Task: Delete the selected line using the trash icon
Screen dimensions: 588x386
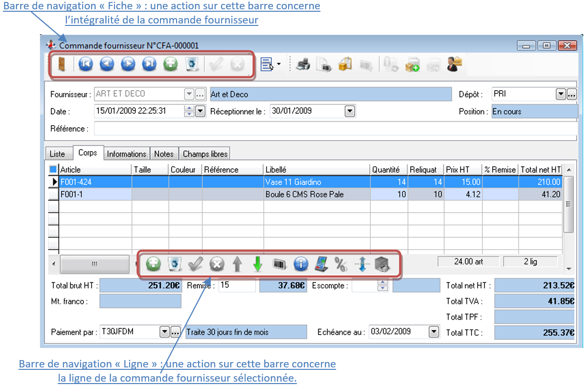Action: point(174,264)
